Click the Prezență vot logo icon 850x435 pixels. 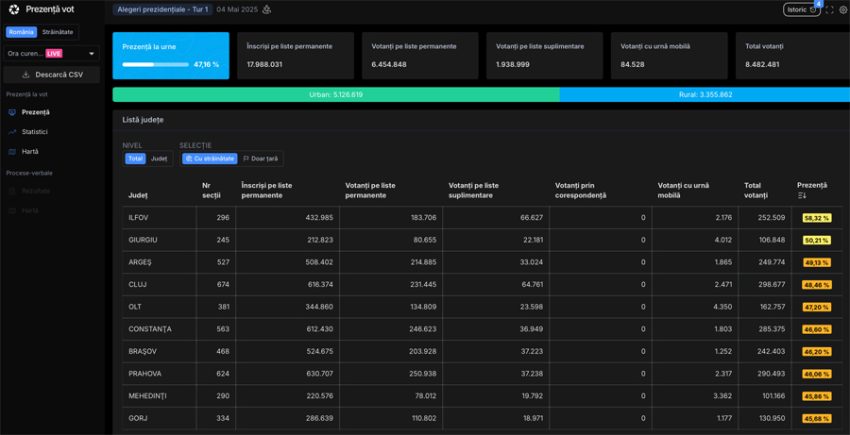[14, 9]
